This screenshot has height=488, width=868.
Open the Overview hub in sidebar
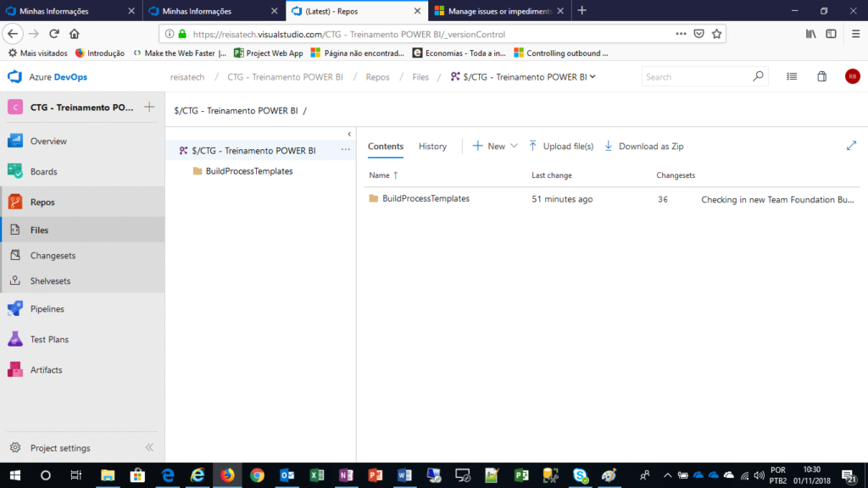point(48,141)
